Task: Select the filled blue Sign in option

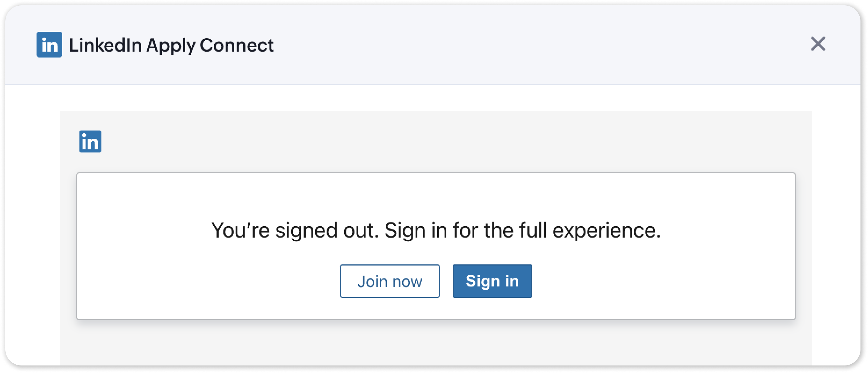Action: click(492, 281)
